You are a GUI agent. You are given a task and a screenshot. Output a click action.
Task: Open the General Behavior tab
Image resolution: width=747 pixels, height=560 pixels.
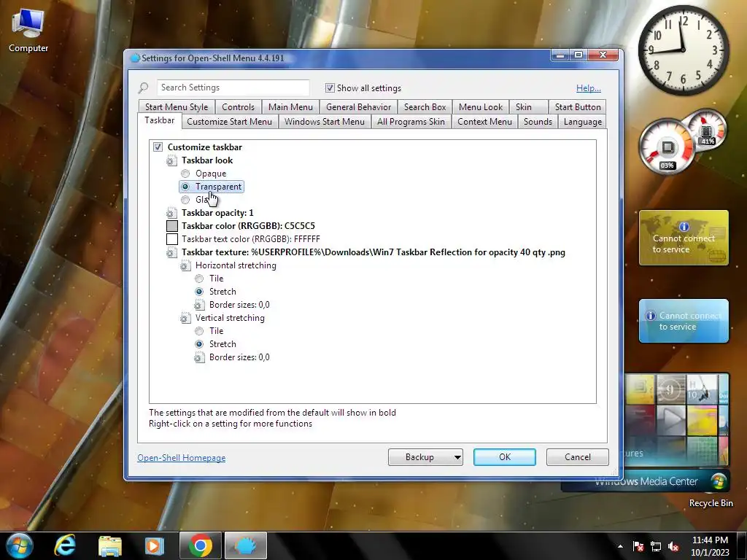point(358,107)
